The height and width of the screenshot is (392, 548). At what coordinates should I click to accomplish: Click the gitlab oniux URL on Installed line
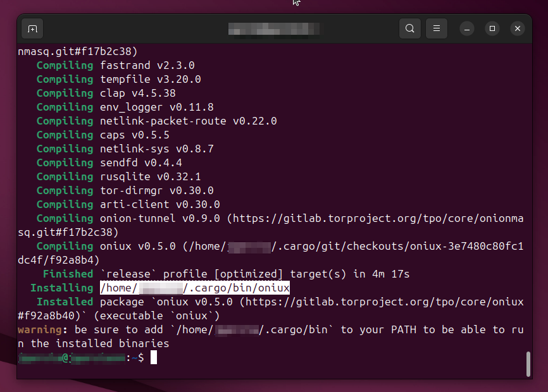[x=384, y=302]
